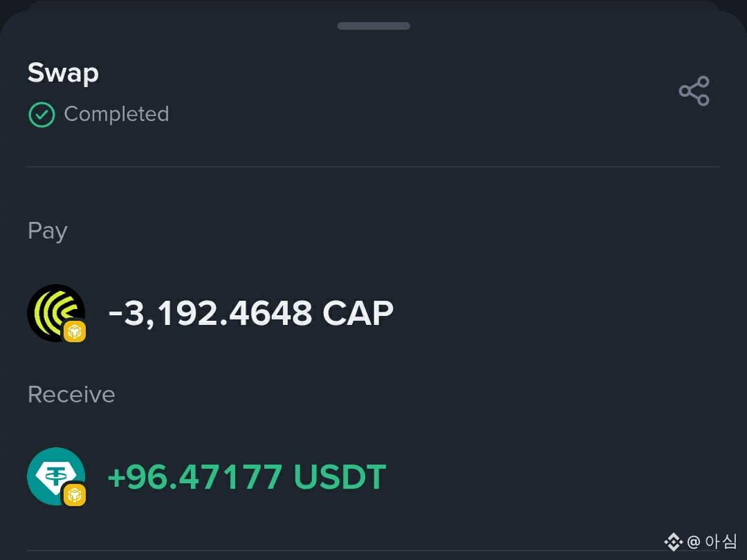
Task: Click the +96.47177 USDT amount
Action: coord(247,476)
